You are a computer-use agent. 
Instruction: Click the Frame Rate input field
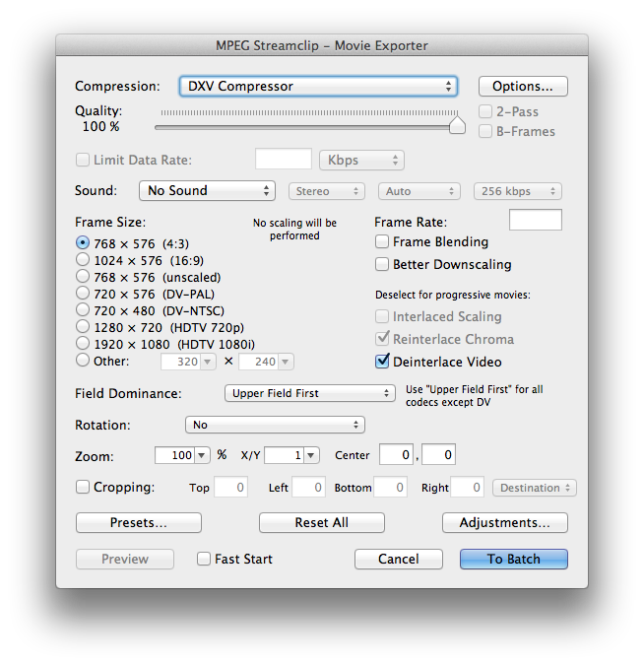[536, 220]
